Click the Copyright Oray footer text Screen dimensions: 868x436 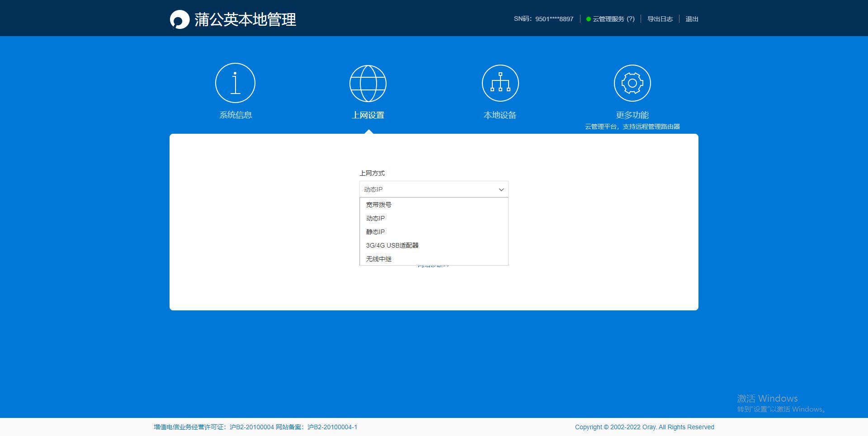[644, 427]
